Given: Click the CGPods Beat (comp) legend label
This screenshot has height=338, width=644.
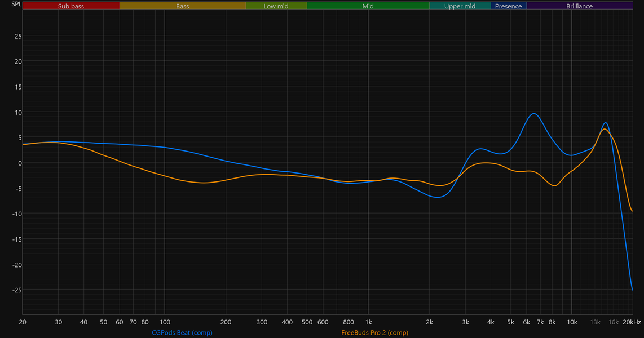Looking at the screenshot, I should (182, 333).
